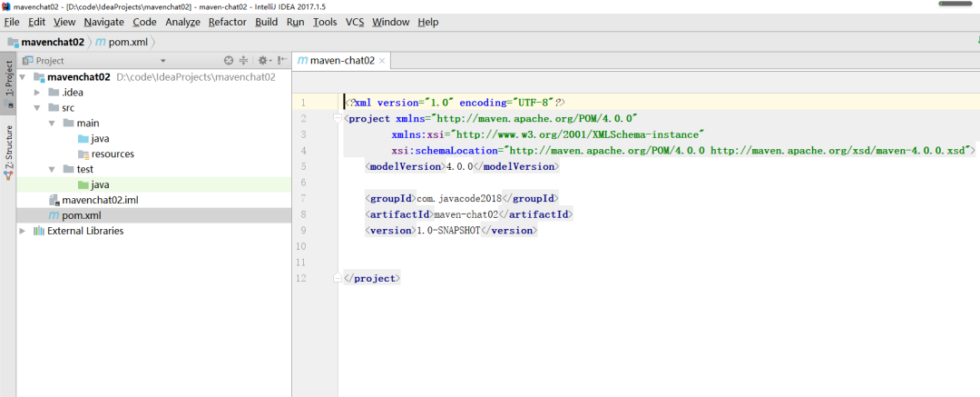Click the green arrow at top right
The image size is (980, 397).
point(977,41)
